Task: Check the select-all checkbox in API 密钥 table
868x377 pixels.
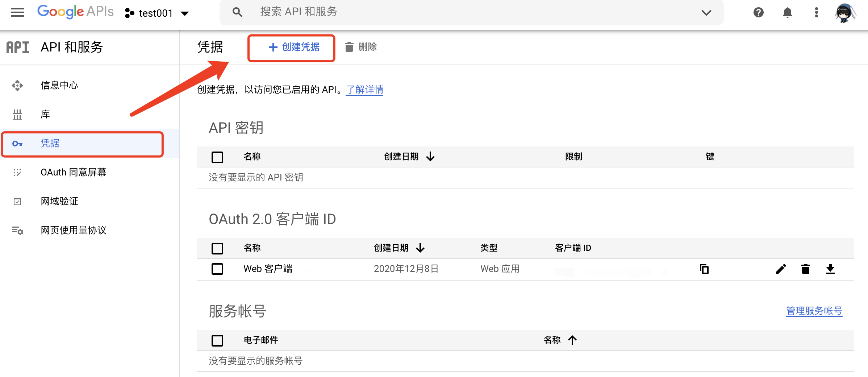Action: pos(217,157)
